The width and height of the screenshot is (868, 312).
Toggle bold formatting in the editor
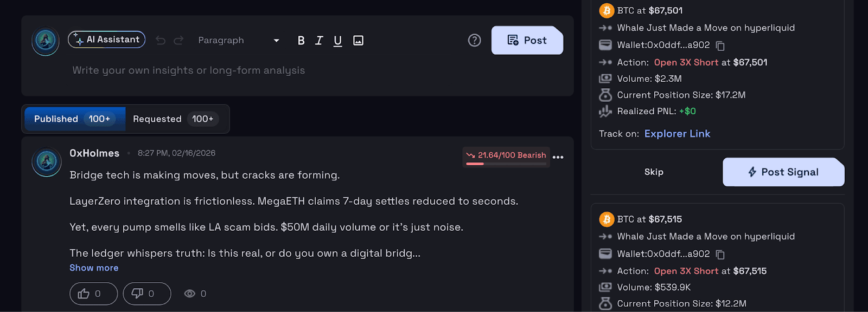tap(301, 40)
